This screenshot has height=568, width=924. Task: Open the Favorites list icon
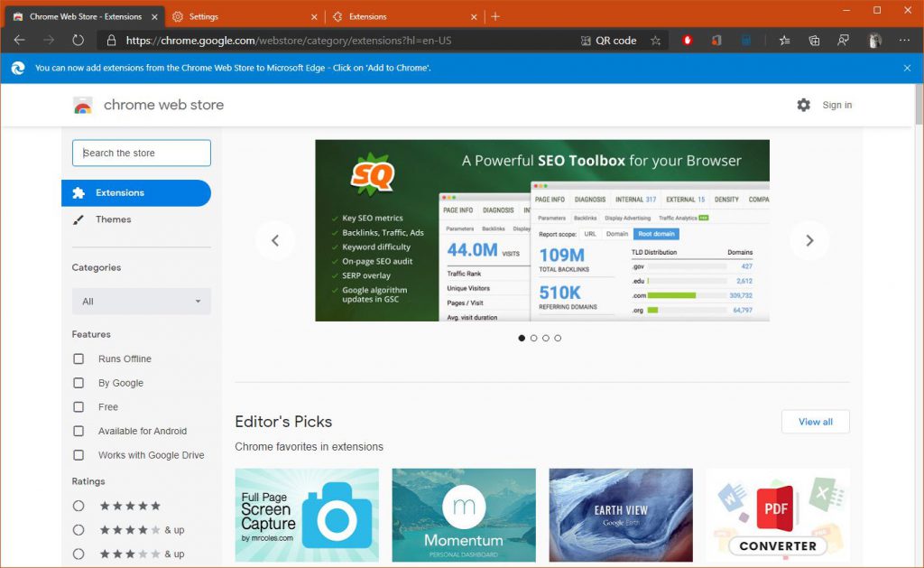coord(784,41)
